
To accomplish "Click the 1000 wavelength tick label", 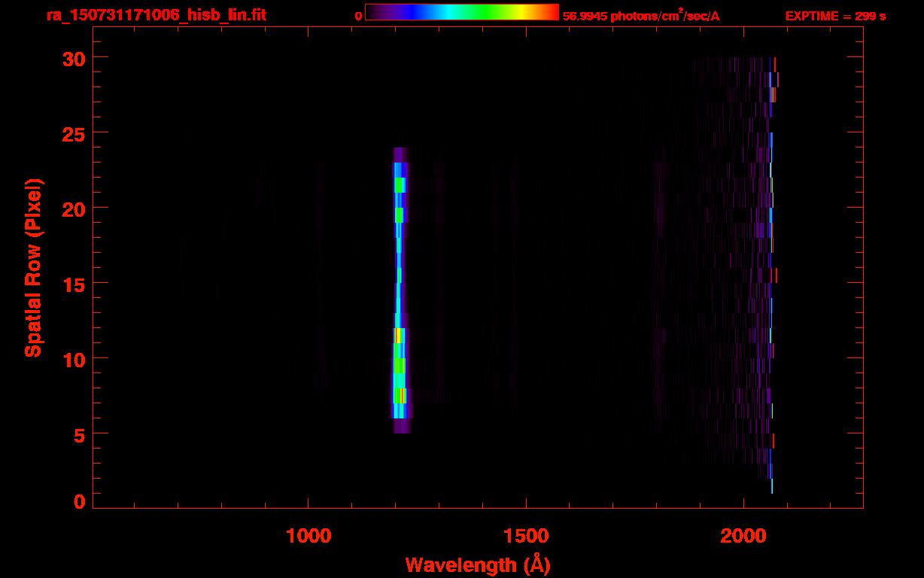I will [308, 535].
